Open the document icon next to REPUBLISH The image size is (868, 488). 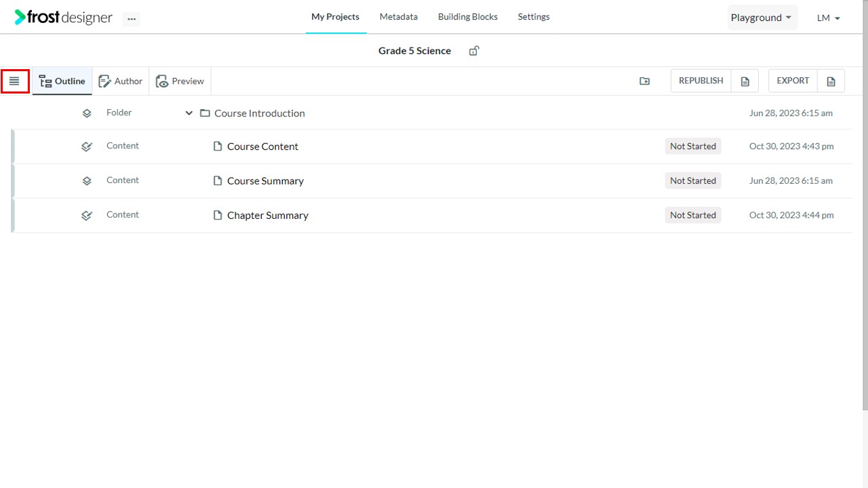tap(745, 81)
